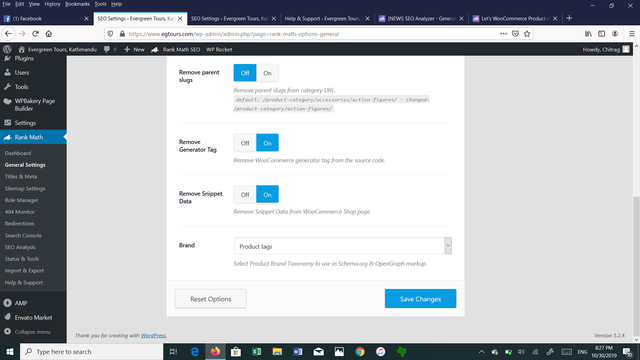Open Envato Market in sidebar
This screenshot has width=640, height=360.
click(x=33, y=317)
